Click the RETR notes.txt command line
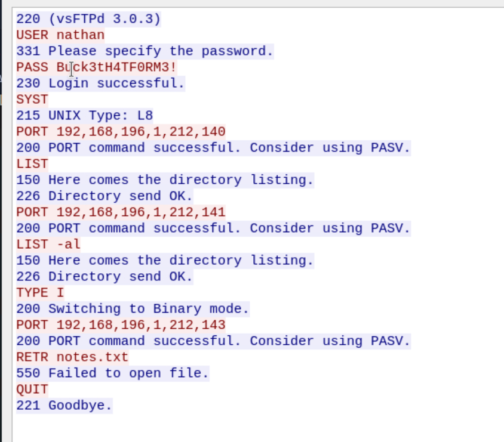The width and height of the screenshot is (504, 442). [x=72, y=357]
